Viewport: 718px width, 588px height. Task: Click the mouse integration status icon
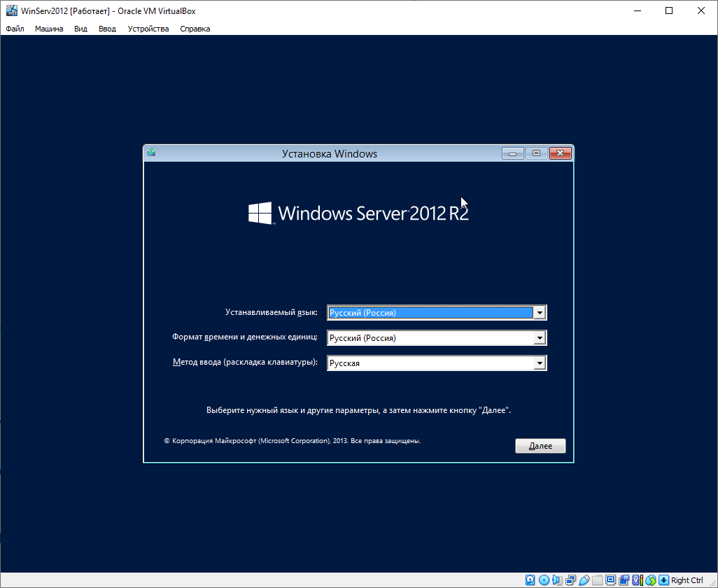click(651, 580)
